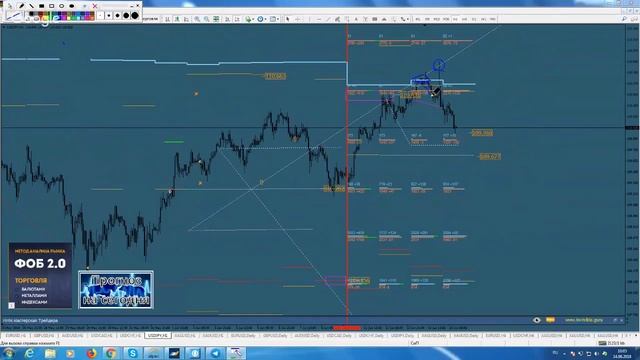Click the red X clear-drawing icon
The height and width of the screenshot is (360, 640).
(95, 6)
